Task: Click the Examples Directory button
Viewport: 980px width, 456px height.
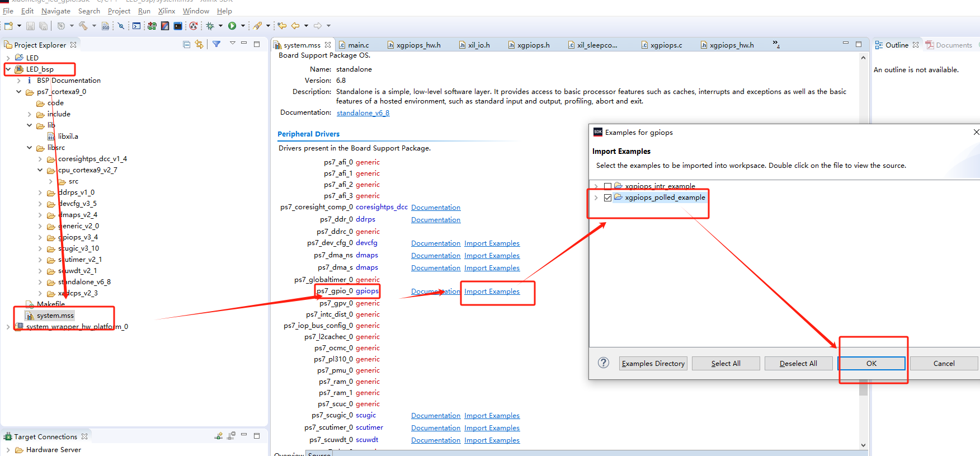Action: [653, 363]
